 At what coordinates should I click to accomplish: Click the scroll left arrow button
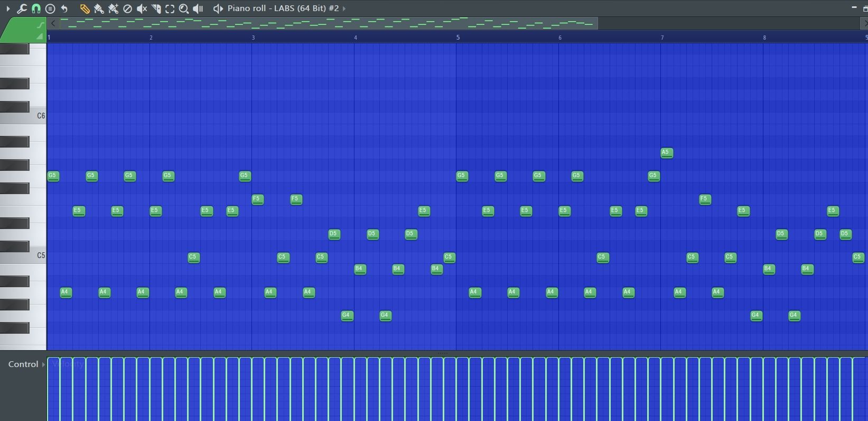click(x=53, y=23)
